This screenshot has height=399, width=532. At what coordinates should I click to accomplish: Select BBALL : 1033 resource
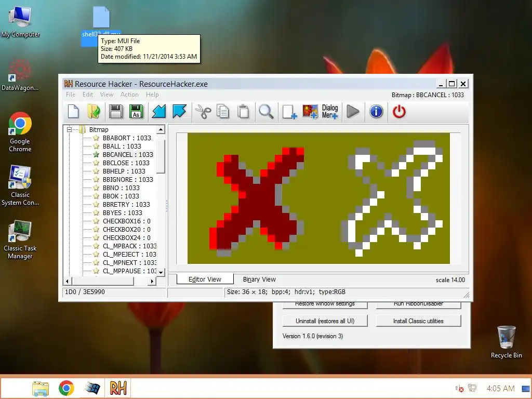tap(122, 146)
